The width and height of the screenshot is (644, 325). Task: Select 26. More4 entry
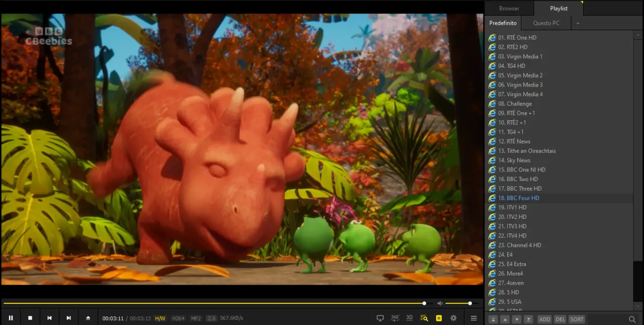[x=559, y=273]
